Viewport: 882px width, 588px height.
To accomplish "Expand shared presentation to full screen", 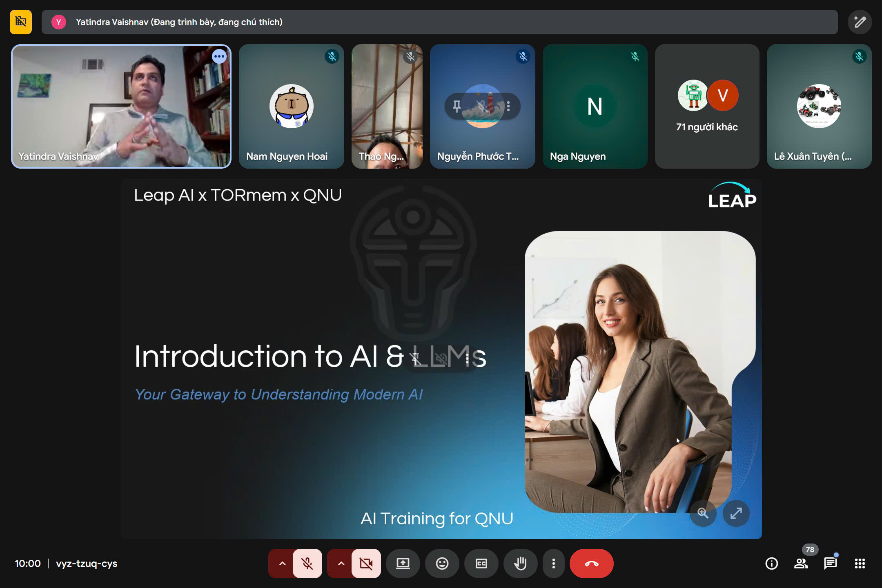I will coord(736,513).
